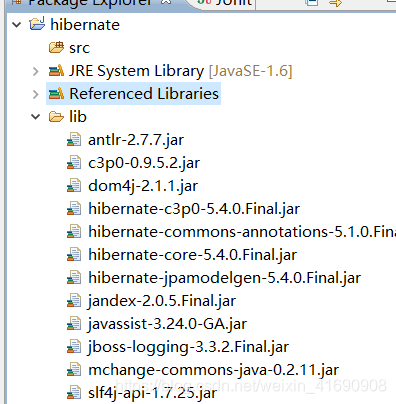Click the src source folder icon

[56, 48]
